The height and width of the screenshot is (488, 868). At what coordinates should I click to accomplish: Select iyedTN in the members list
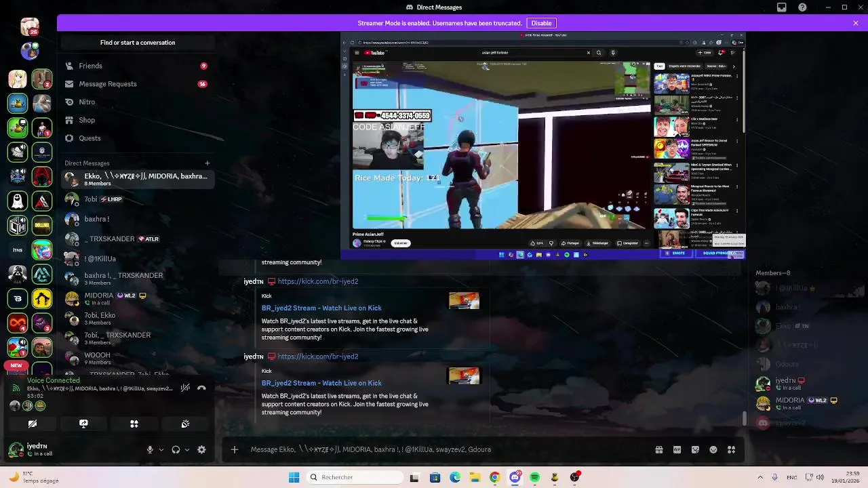click(808, 384)
